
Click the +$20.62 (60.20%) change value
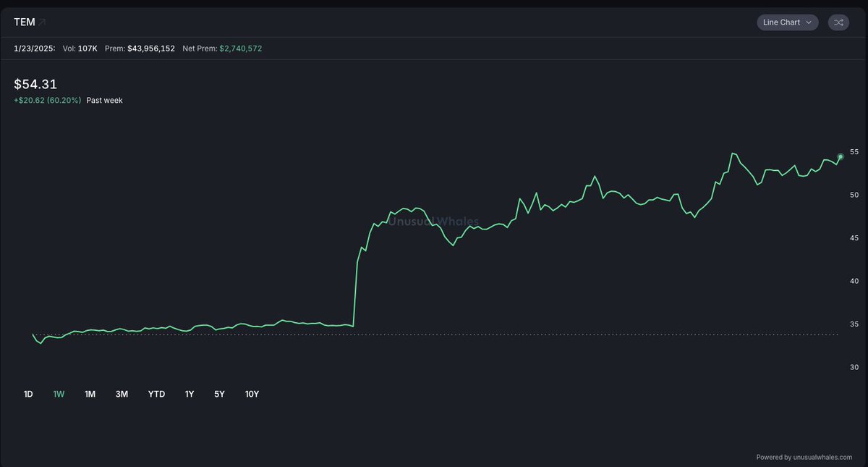(48, 101)
